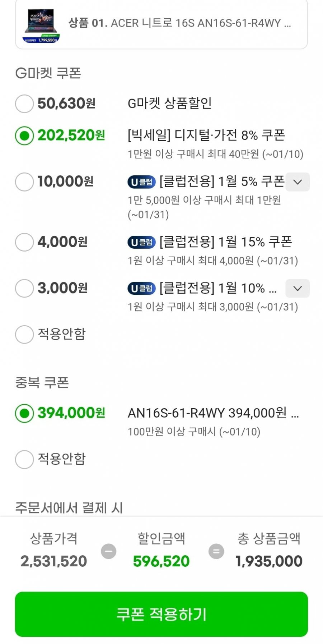
Task: Click U클럽 badge on 10% coupon
Action: pyautogui.click(x=141, y=288)
